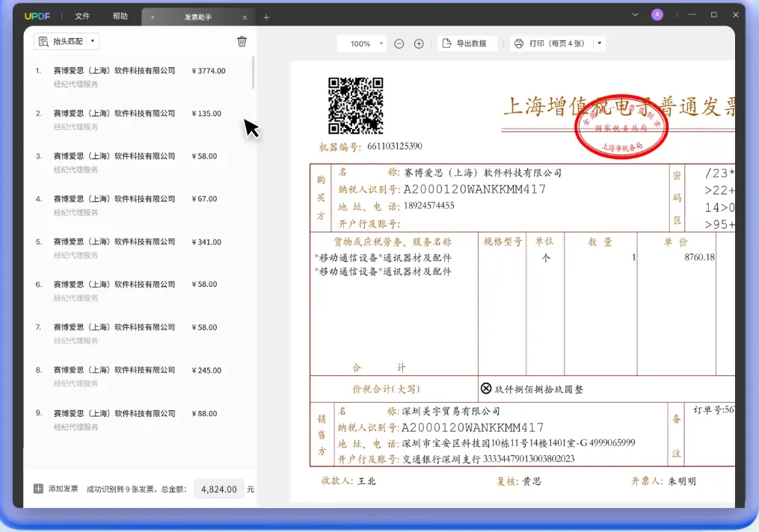Click the issuer name 朱明明
The height and width of the screenshot is (532, 759).
682,481
